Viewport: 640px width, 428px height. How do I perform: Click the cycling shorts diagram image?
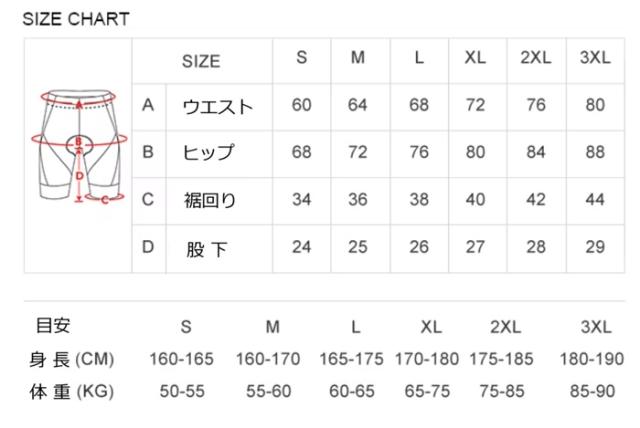coord(77,148)
